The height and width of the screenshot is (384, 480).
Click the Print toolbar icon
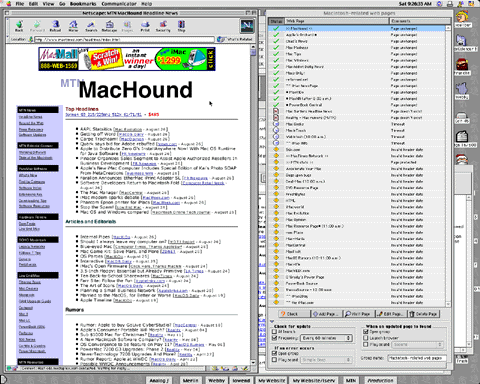[x=145, y=26]
